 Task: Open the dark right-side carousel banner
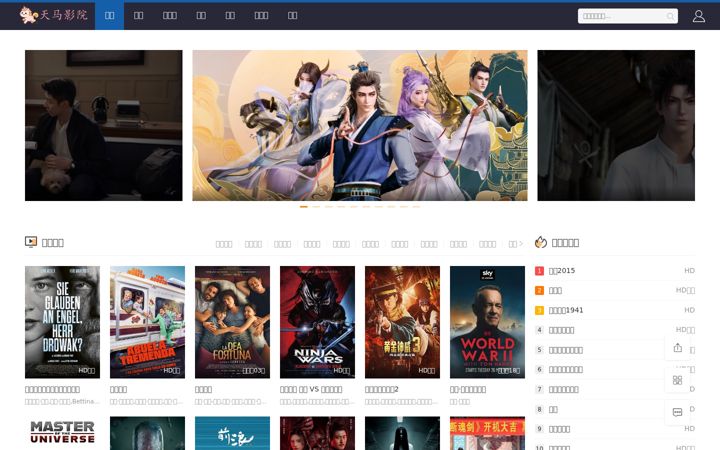pos(616,125)
